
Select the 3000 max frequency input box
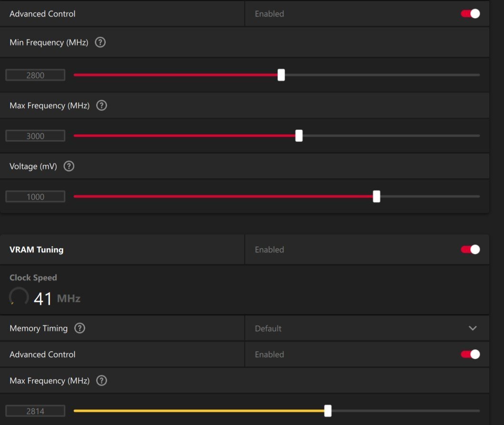coord(35,136)
